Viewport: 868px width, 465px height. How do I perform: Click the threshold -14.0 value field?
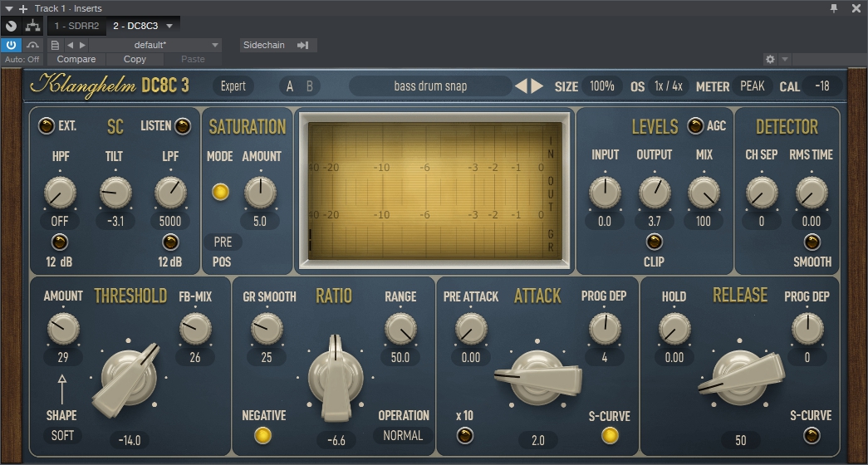tap(130, 441)
